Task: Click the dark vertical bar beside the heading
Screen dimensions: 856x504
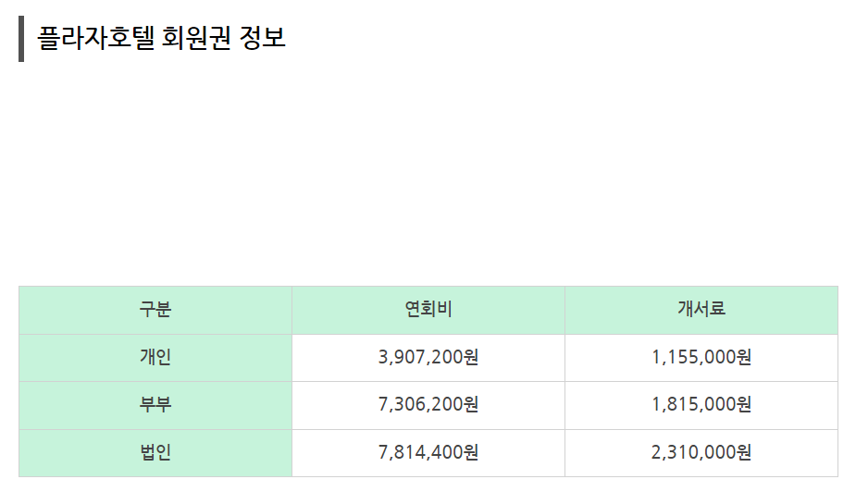Action: (21, 39)
